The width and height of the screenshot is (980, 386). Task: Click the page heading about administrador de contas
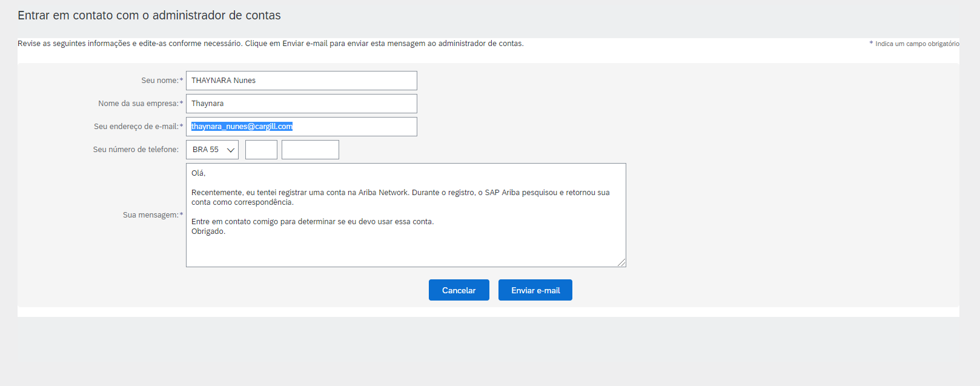point(149,15)
